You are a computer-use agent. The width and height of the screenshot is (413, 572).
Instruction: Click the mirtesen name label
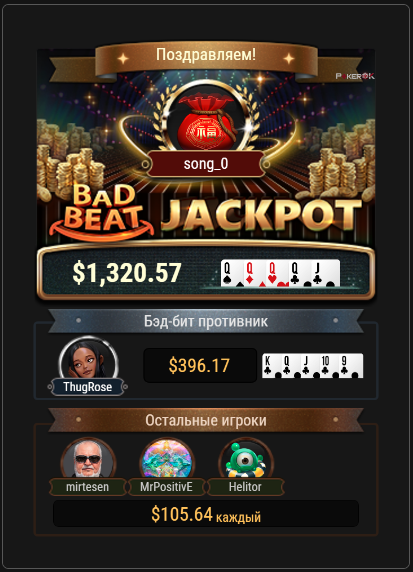tap(88, 487)
